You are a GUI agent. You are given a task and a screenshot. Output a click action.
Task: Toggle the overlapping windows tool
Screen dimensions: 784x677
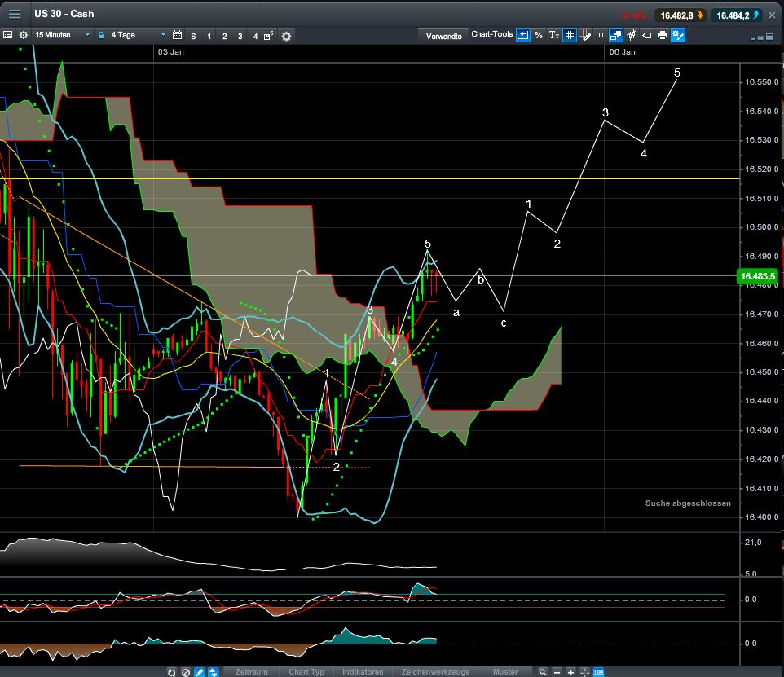[616, 35]
